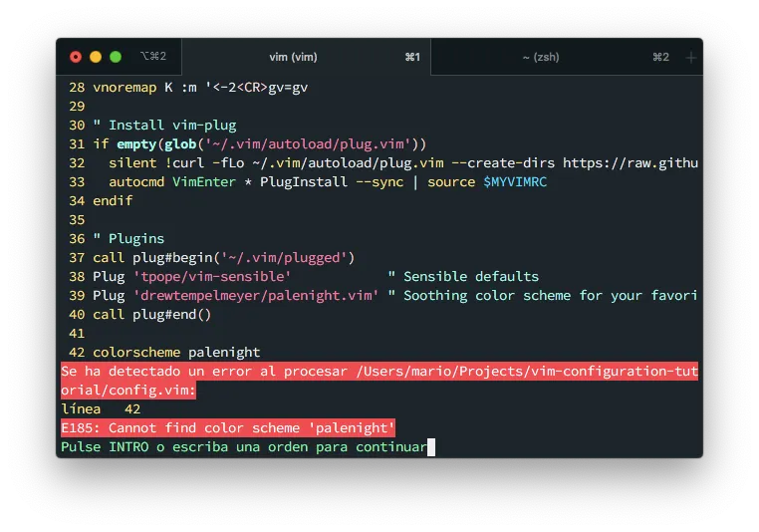Minimize the terminal window with yellow button
759x532 pixels.
pyautogui.click(x=96, y=57)
